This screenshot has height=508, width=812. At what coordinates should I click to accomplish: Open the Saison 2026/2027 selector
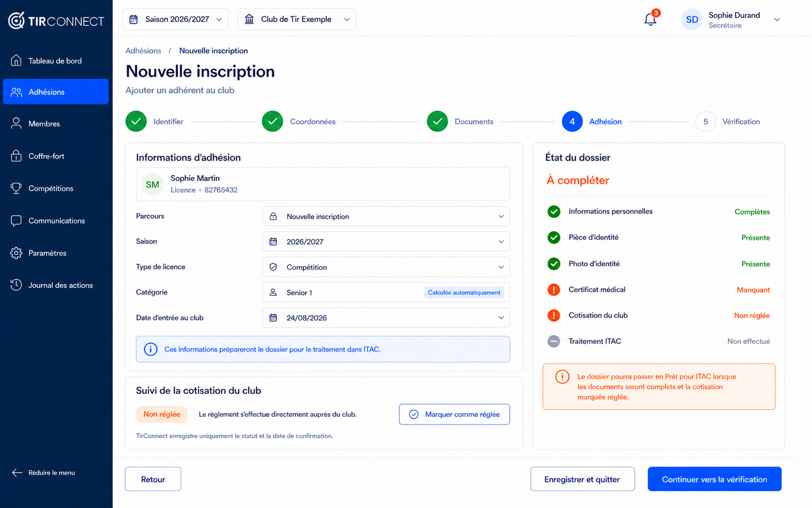[x=176, y=19]
